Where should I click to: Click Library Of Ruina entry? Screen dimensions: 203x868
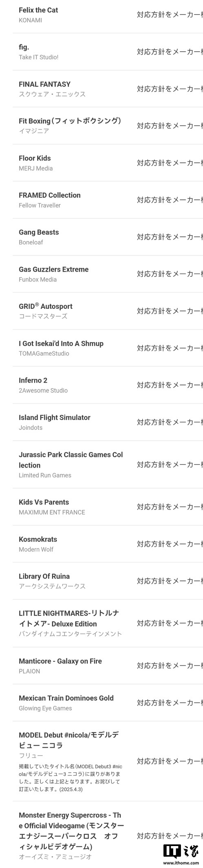108,581
